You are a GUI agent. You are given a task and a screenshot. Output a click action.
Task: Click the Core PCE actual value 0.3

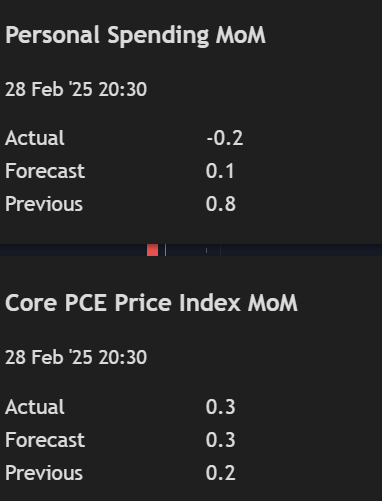click(x=221, y=407)
